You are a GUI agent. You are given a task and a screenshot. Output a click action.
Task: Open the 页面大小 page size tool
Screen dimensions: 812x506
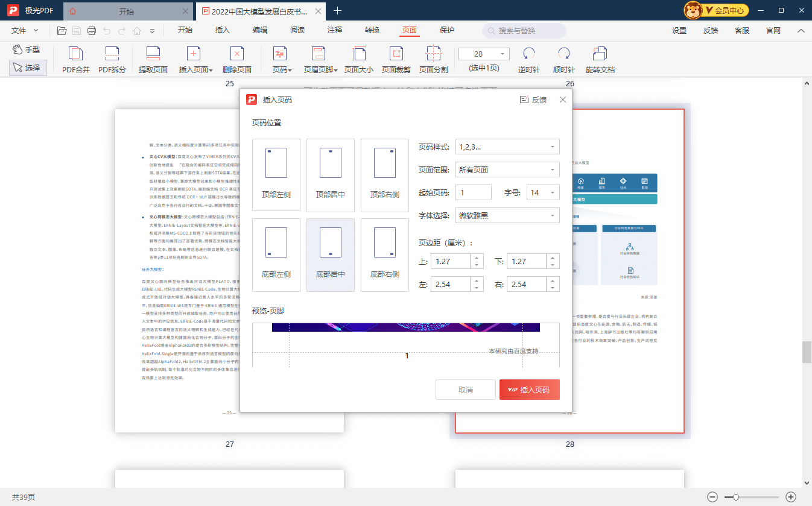[x=359, y=60]
